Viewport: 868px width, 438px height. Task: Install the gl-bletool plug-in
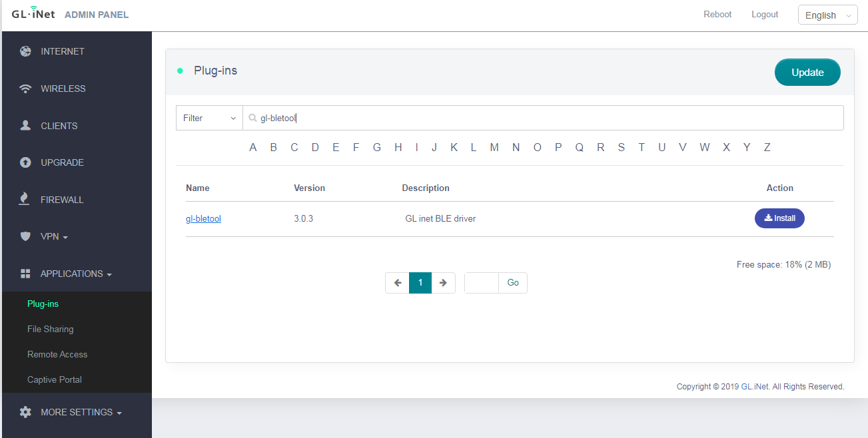click(779, 218)
